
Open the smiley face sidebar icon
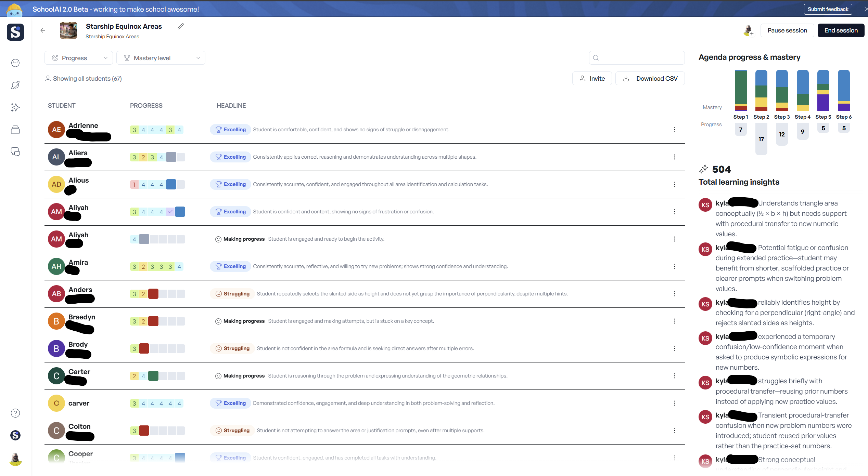15,63
